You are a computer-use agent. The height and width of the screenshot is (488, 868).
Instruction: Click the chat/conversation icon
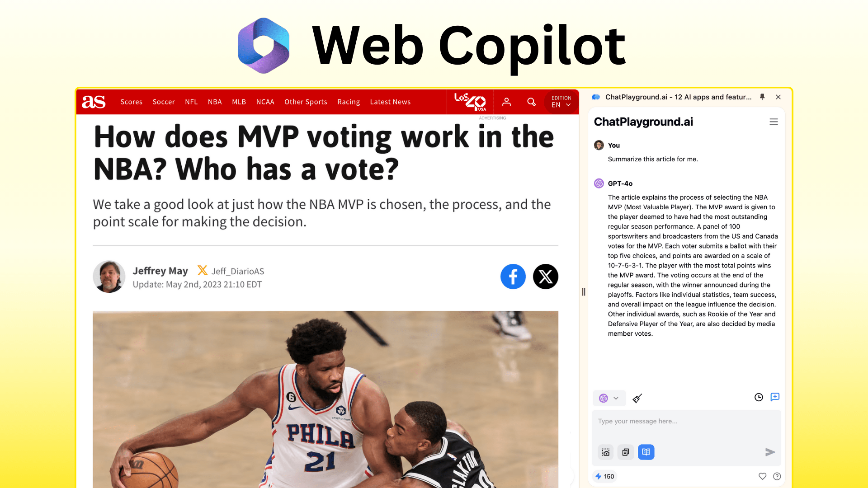pyautogui.click(x=775, y=397)
